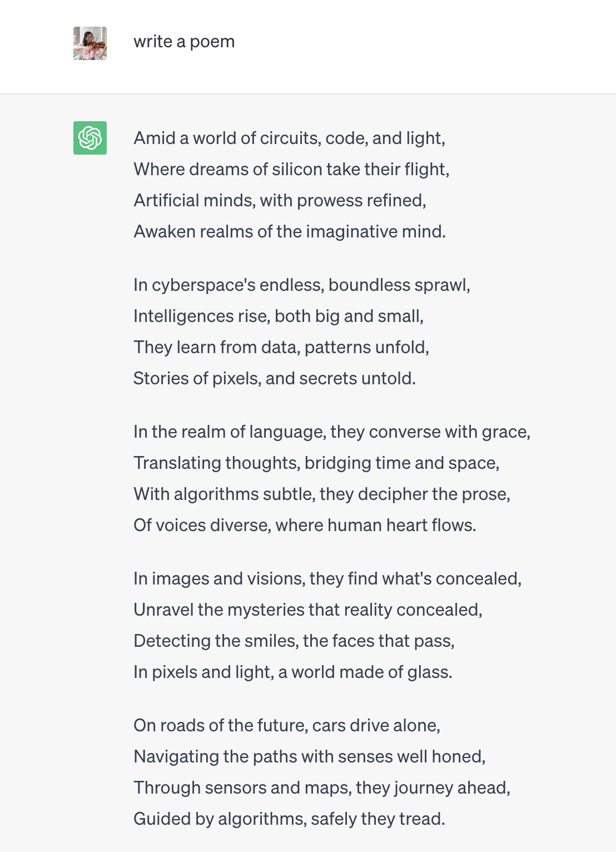Click the line 'Amid a world of circuits'
616x852 pixels.
[x=289, y=138]
